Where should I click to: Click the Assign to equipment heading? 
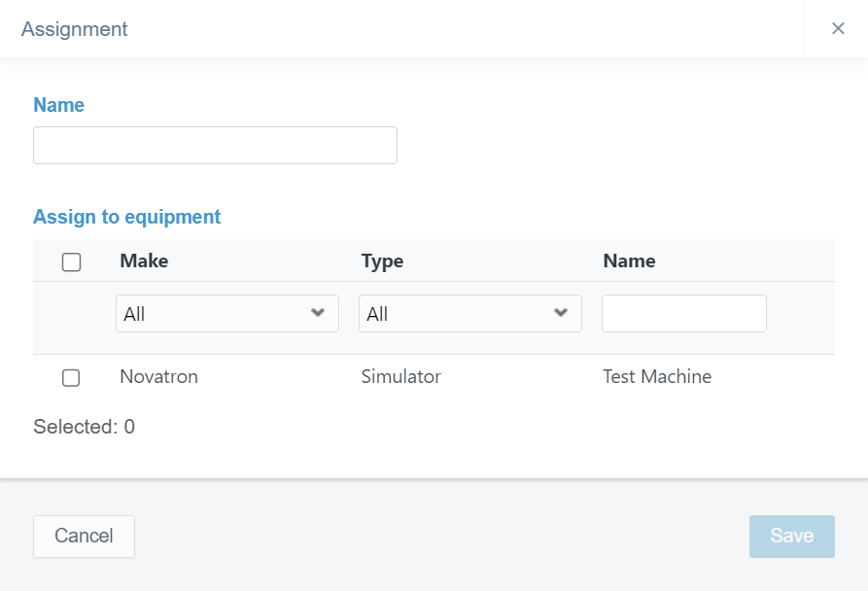click(127, 217)
